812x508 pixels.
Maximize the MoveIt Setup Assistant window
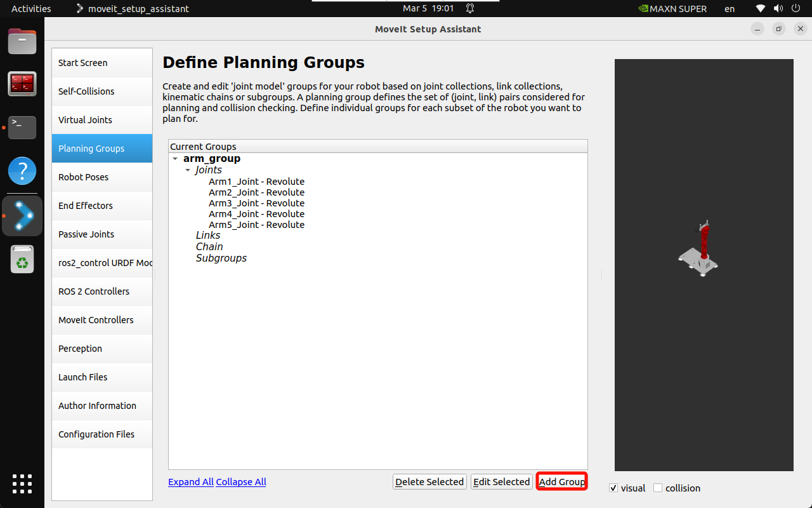click(x=779, y=29)
